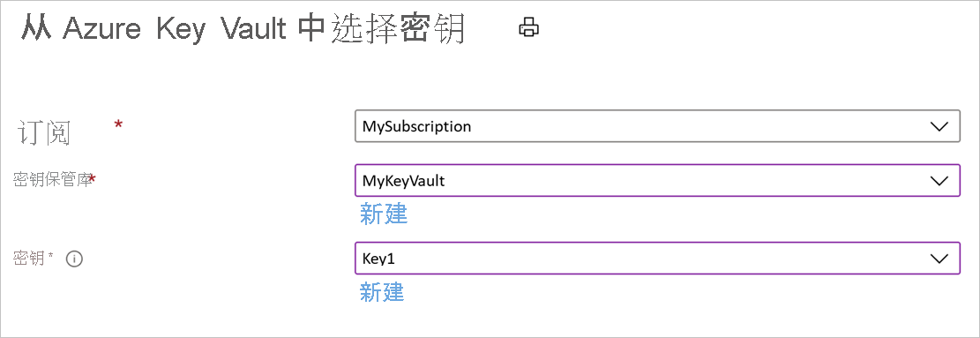Click the info icon next to 密钥 label
This screenshot has width=980, height=338.
point(74,259)
